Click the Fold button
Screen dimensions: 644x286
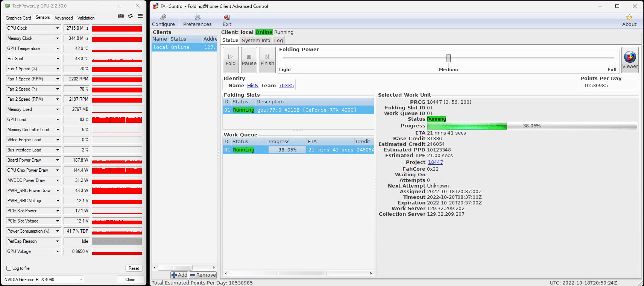tap(231, 60)
